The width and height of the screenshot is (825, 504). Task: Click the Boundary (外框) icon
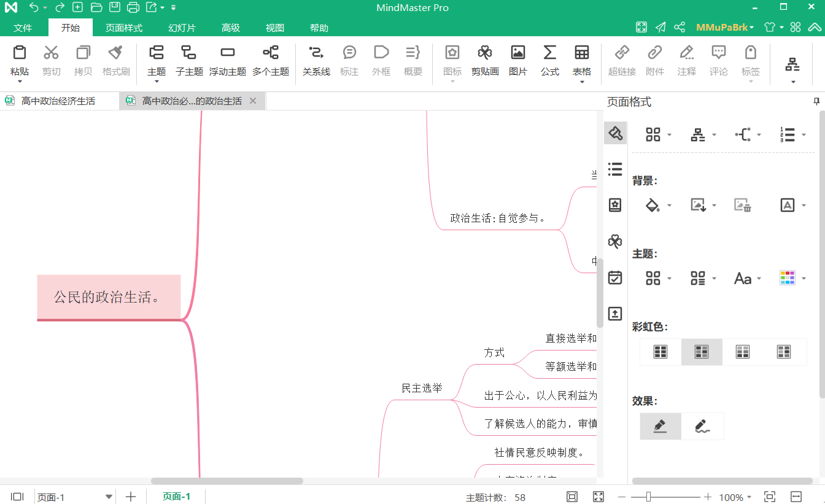381,53
